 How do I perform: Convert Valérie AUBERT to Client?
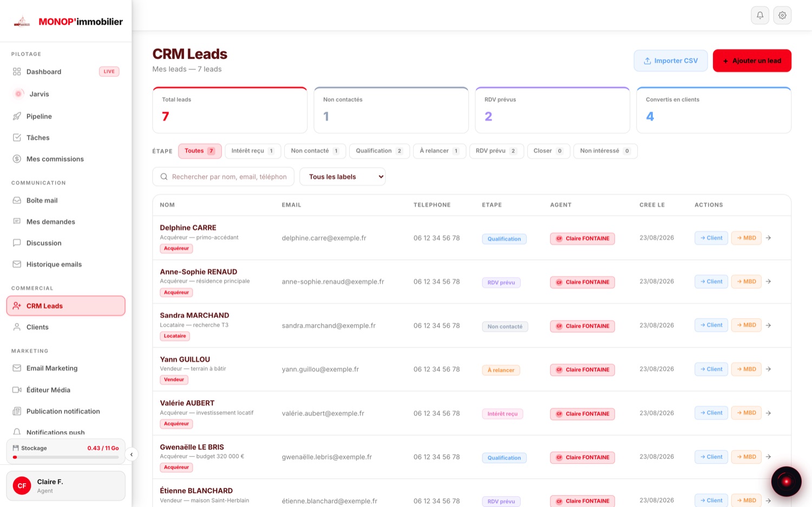coord(711,413)
